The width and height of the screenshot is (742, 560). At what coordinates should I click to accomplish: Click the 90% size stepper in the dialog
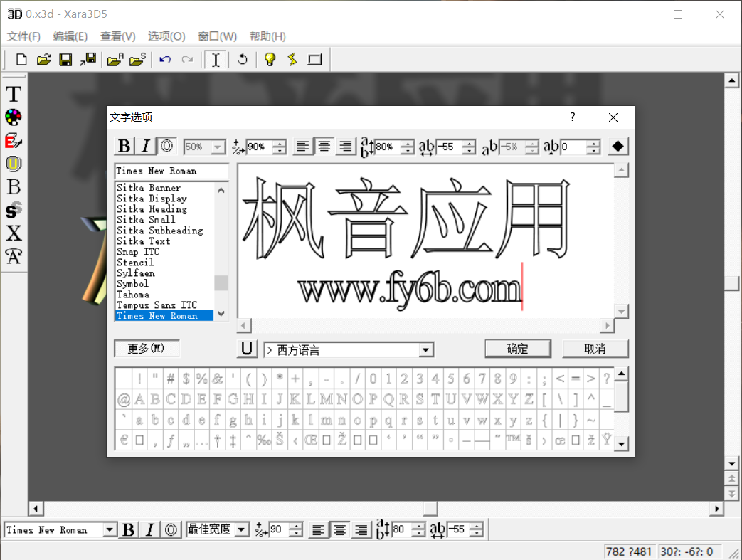coord(280,147)
